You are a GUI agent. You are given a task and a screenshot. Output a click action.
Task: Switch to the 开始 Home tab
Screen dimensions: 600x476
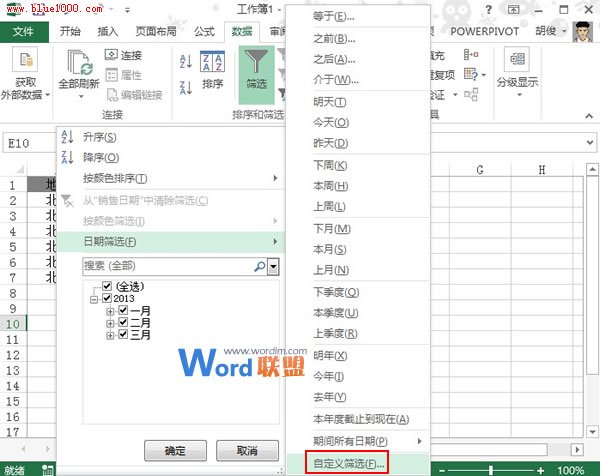pos(70,31)
